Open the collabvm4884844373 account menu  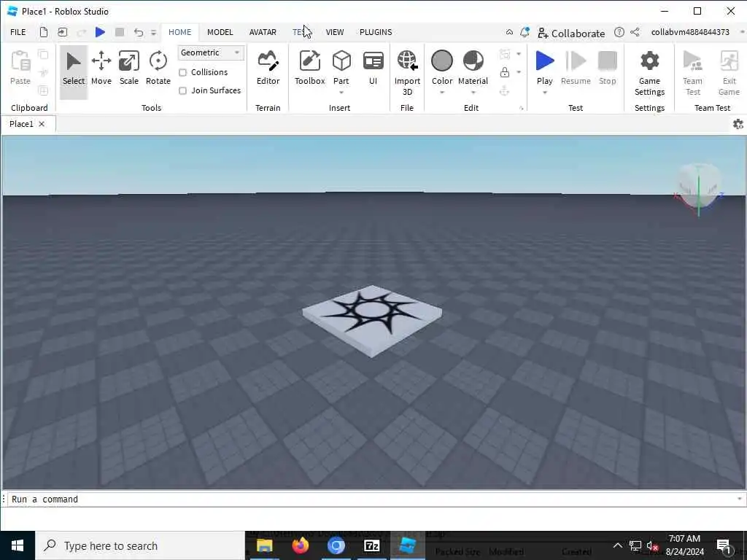690,32
